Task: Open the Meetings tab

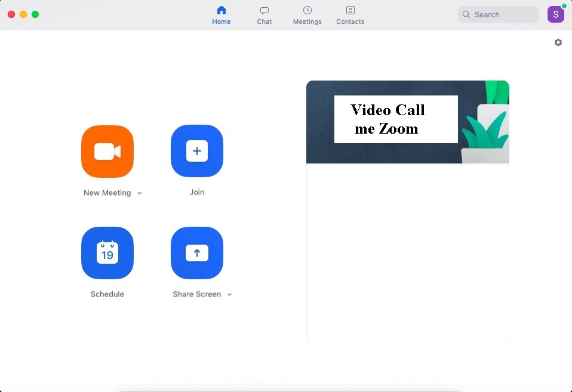Action: [x=307, y=16]
